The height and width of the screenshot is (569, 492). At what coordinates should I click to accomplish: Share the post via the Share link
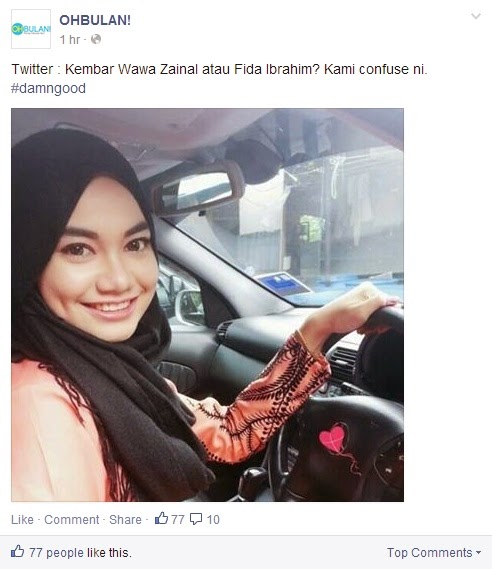[x=125, y=520]
